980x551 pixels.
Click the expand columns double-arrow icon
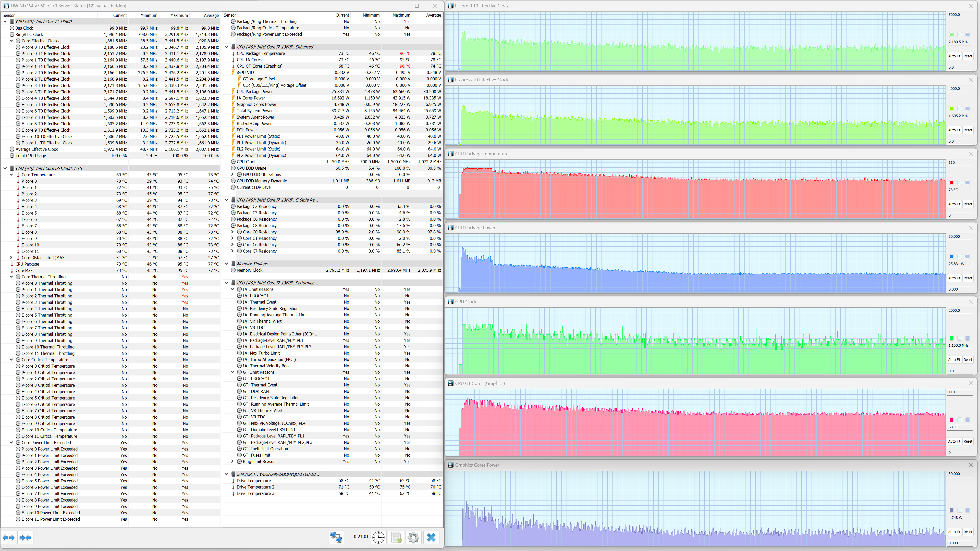9,537
